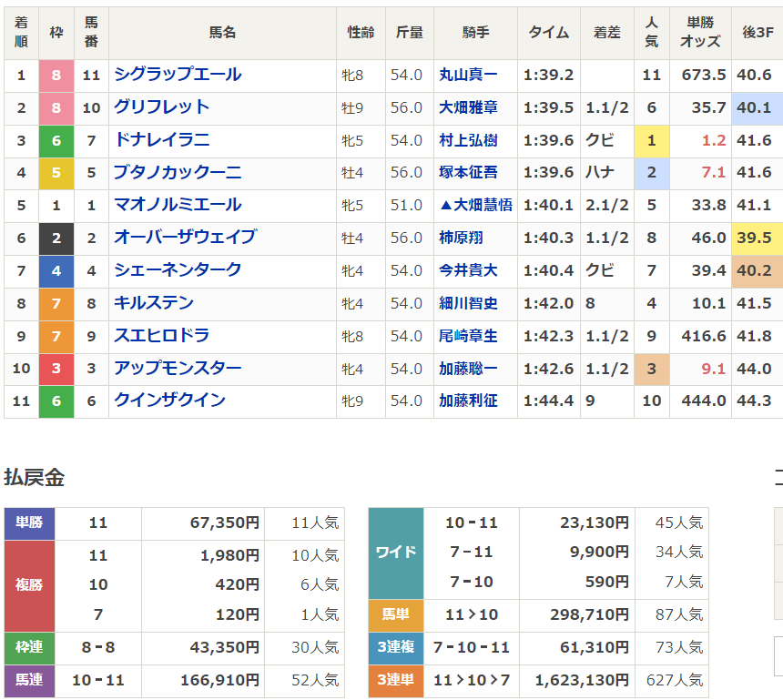Click the 払戻金 section heading
This screenshot has width=783, height=700.
click(35, 477)
